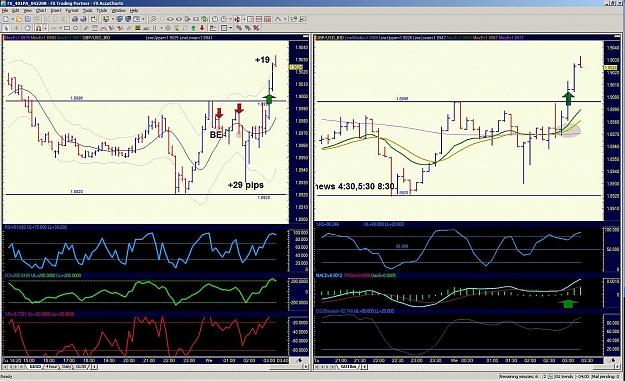This screenshot has height=381, width=625.
Task: Click the Zoom In magnifier icon
Action: point(153,19)
